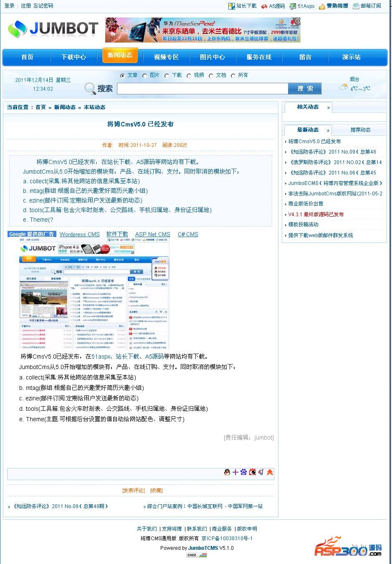Viewport: 392px width, 564px height.
Task: Click the 联系我们 footer link
Action: pos(197,529)
